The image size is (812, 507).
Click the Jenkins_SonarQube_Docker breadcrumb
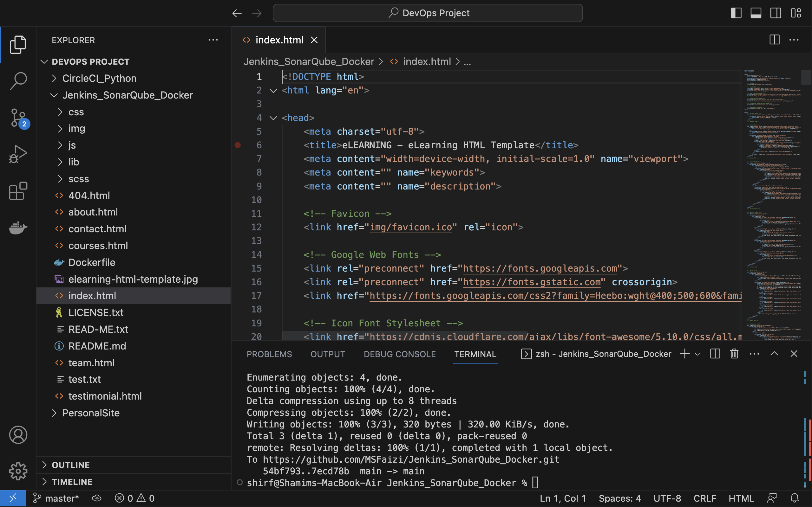[x=309, y=61]
